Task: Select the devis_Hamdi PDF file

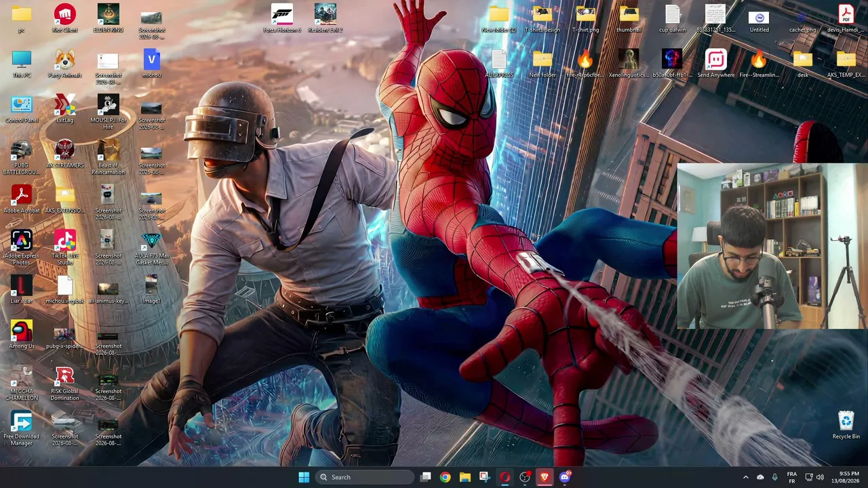Action: 846,18
